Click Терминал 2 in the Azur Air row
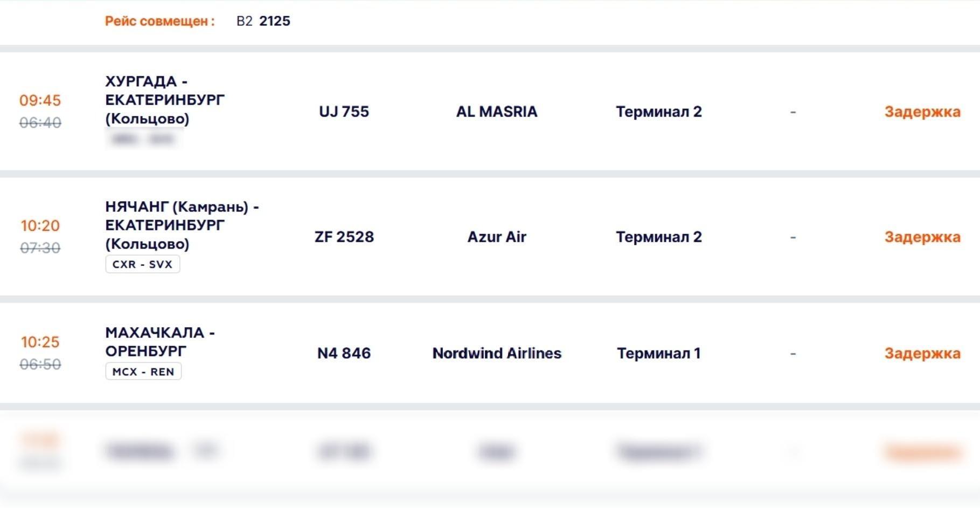Screen dimensions: 980x508 658,237
